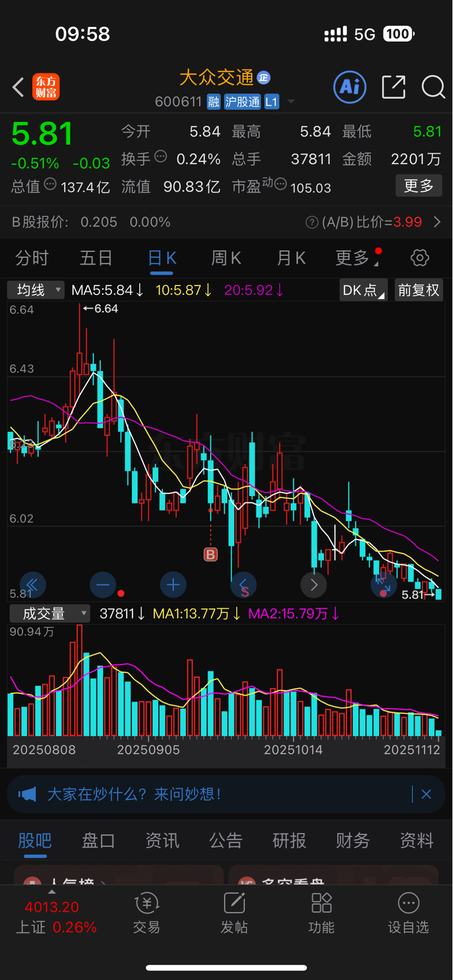Tap the MA1:13.77万 volume value
Image resolution: width=453 pixels, height=980 pixels.
click(197, 614)
